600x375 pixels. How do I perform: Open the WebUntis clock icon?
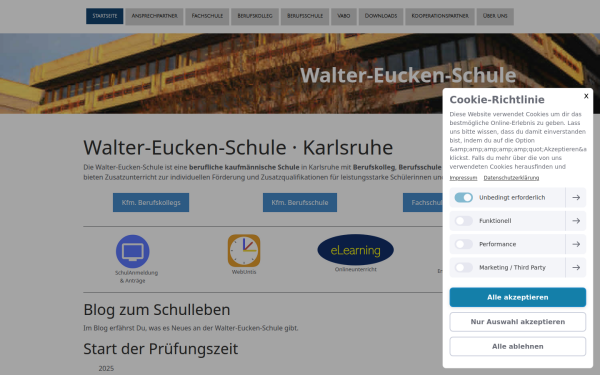[244, 251]
